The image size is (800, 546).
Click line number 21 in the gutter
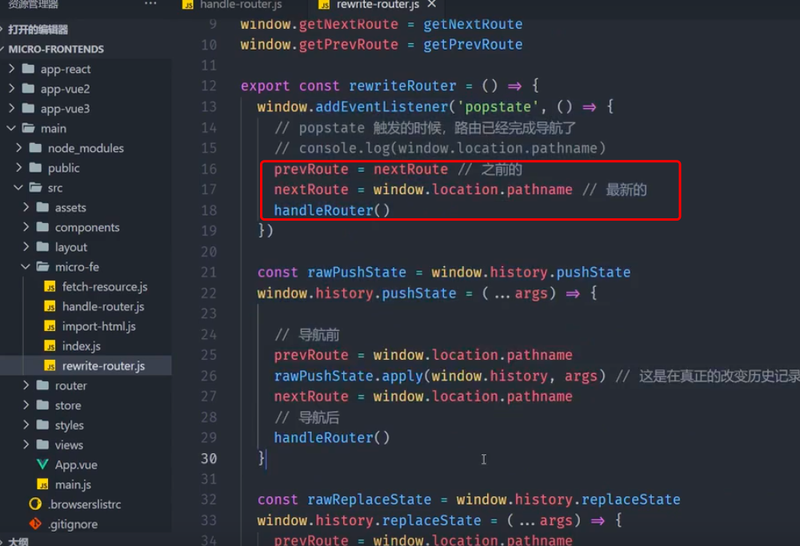209,272
